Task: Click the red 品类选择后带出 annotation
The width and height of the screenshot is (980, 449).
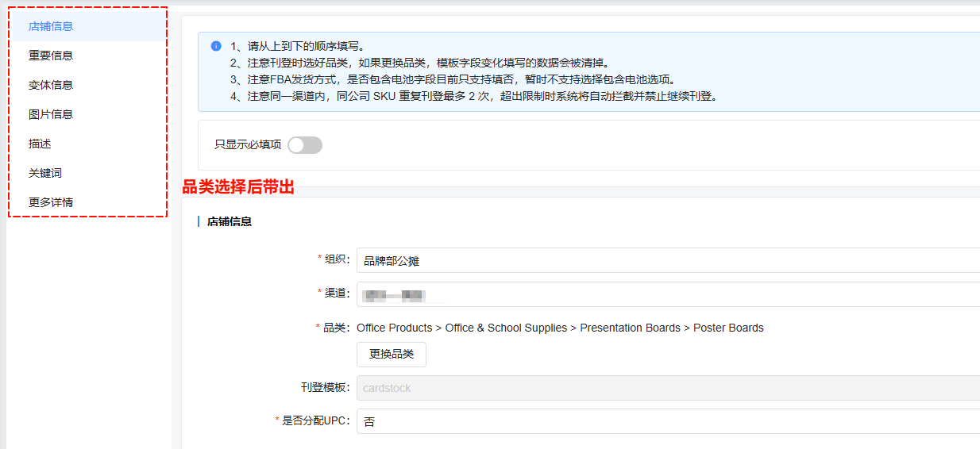Action: (x=238, y=187)
